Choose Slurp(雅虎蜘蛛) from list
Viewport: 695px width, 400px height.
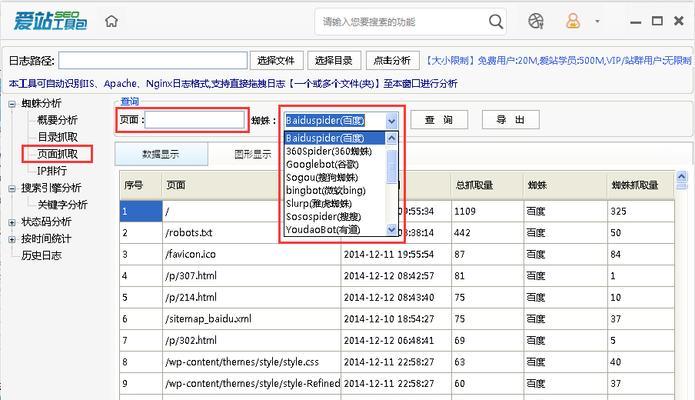[x=334, y=204]
